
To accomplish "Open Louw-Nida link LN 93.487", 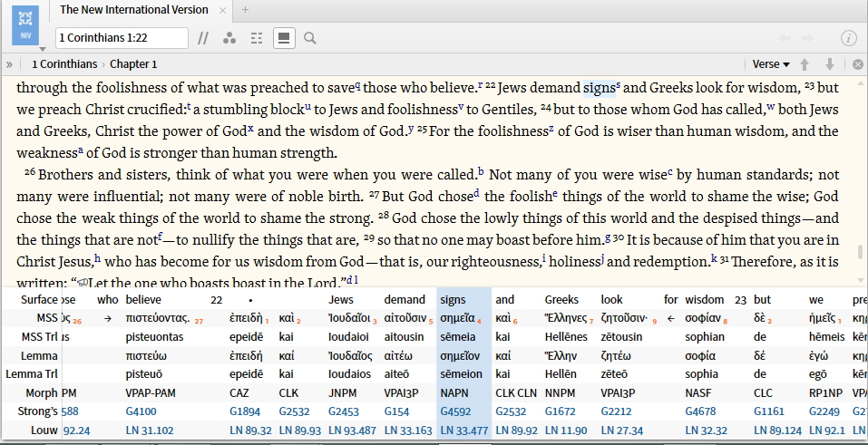I will pos(352,430).
